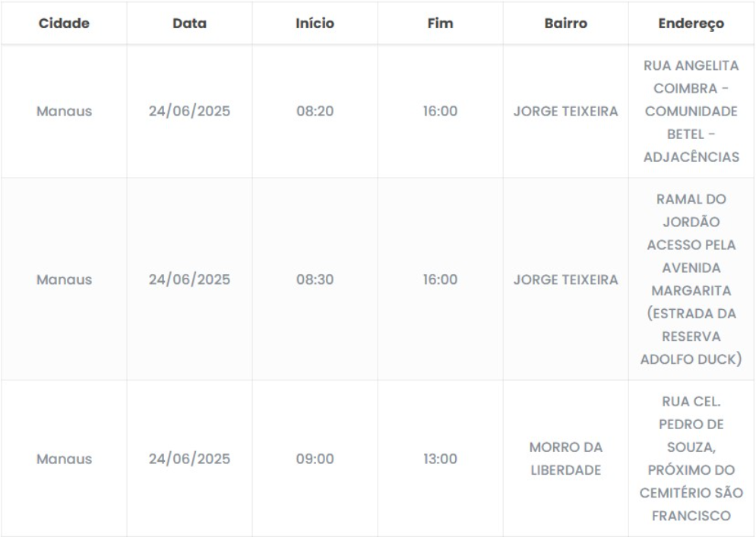This screenshot has width=756, height=537.
Task: Click the 08:30 start time cell
Action: 315,280
